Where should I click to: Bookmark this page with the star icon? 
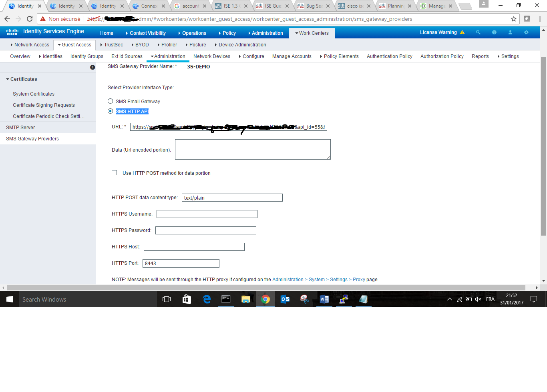point(514,19)
